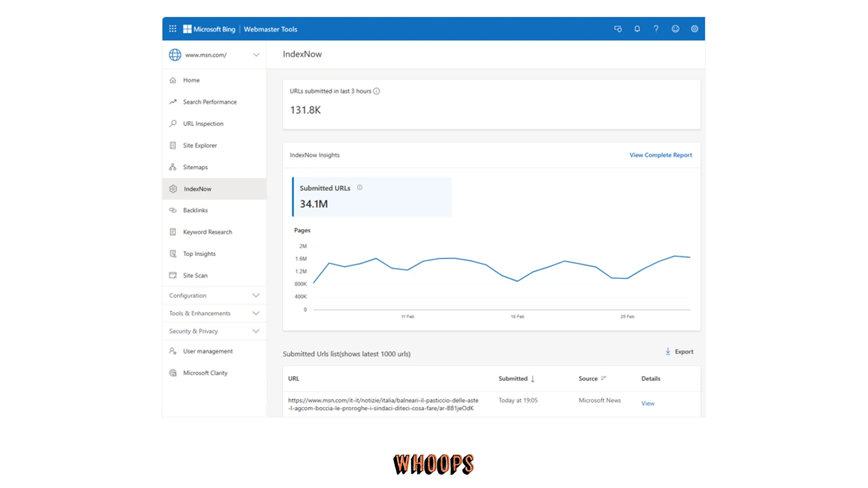Open the chat feedback icon in header

click(x=618, y=29)
